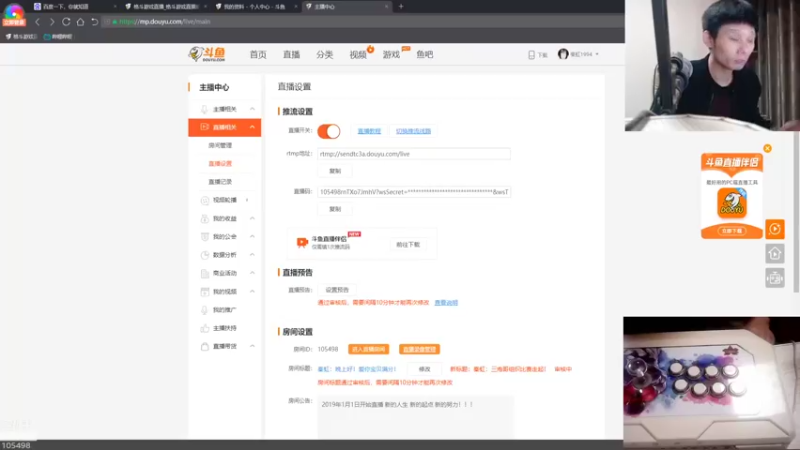Click the user avatar in the header
The height and width of the screenshot is (450, 800).
(x=563, y=54)
